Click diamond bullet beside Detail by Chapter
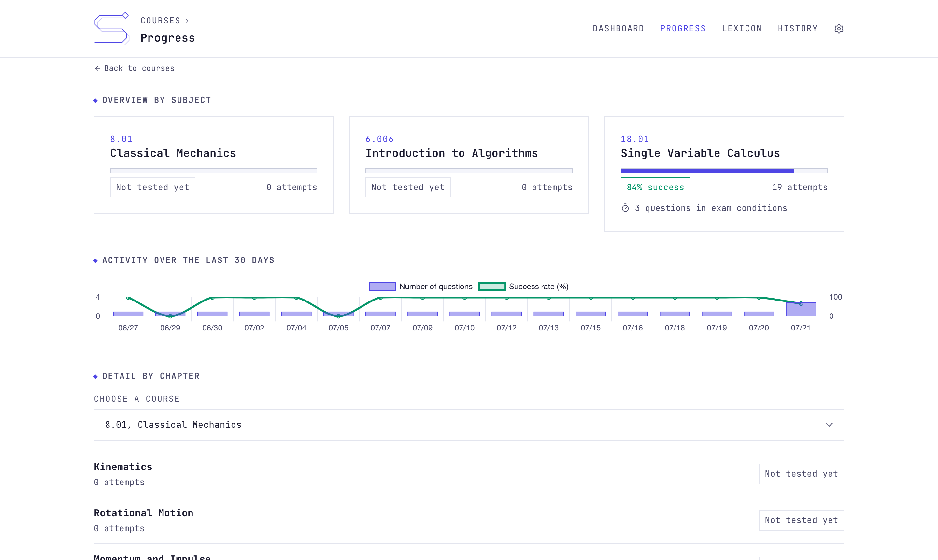Image resolution: width=938 pixels, height=560 pixels. point(95,377)
